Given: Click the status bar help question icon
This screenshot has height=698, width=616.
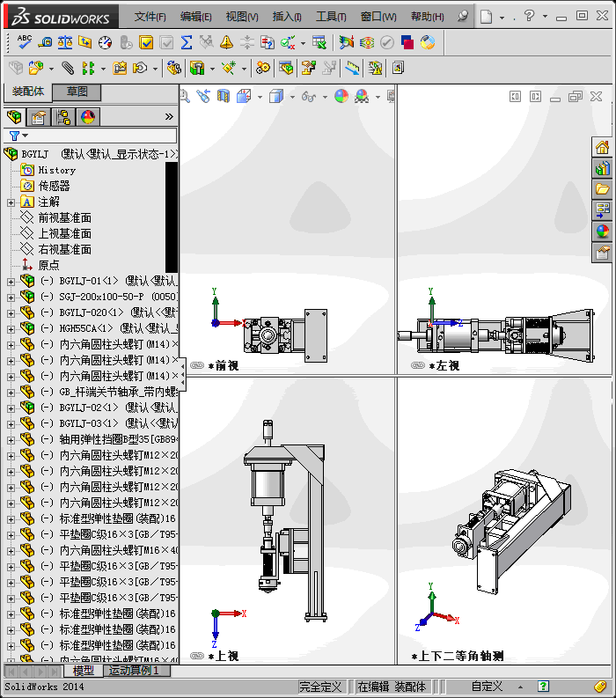Looking at the screenshot, I should pyautogui.click(x=544, y=687).
